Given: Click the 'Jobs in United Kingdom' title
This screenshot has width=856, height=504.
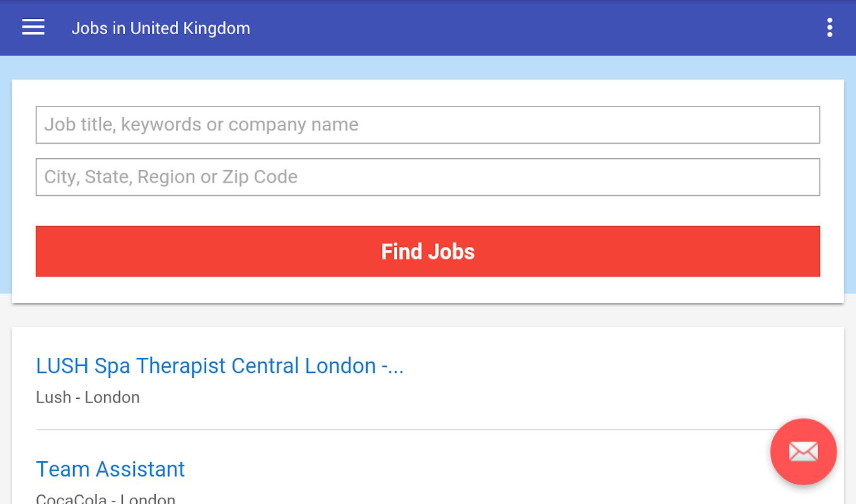Looking at the screenshot, I should pyautogui.click(x=161, y=28).
